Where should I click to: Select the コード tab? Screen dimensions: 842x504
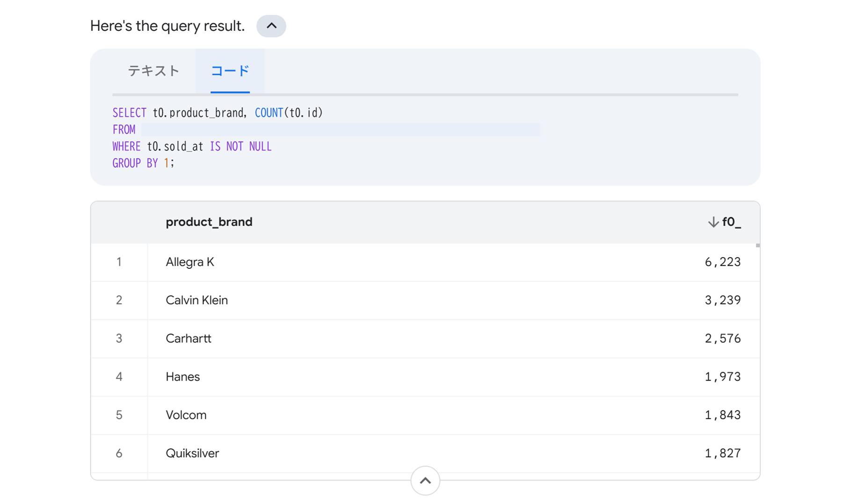(x=230, y=71)
